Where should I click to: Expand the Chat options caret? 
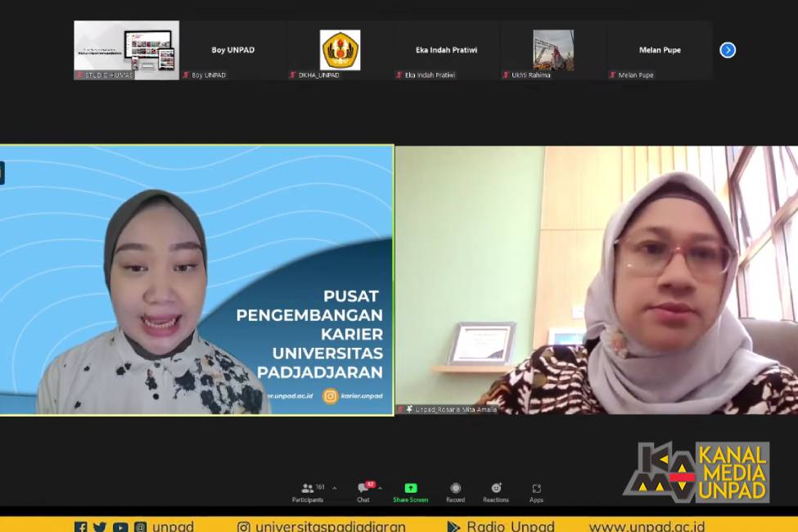(x=380, y=488)
